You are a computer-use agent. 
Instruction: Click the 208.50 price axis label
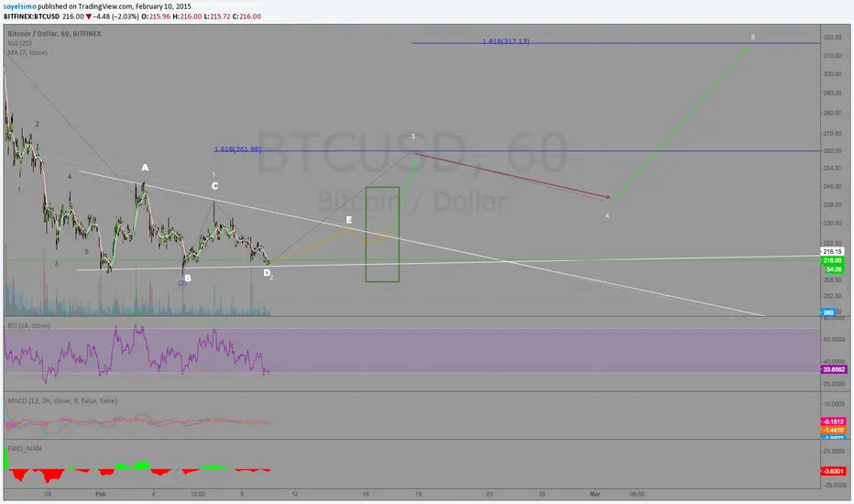click(832, 280)
